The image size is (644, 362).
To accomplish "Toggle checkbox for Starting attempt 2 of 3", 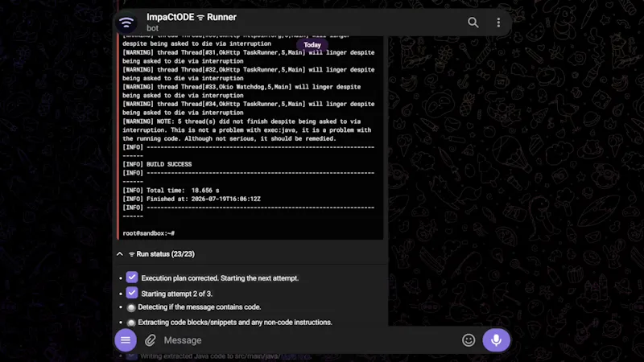I will tap(132, 293).
